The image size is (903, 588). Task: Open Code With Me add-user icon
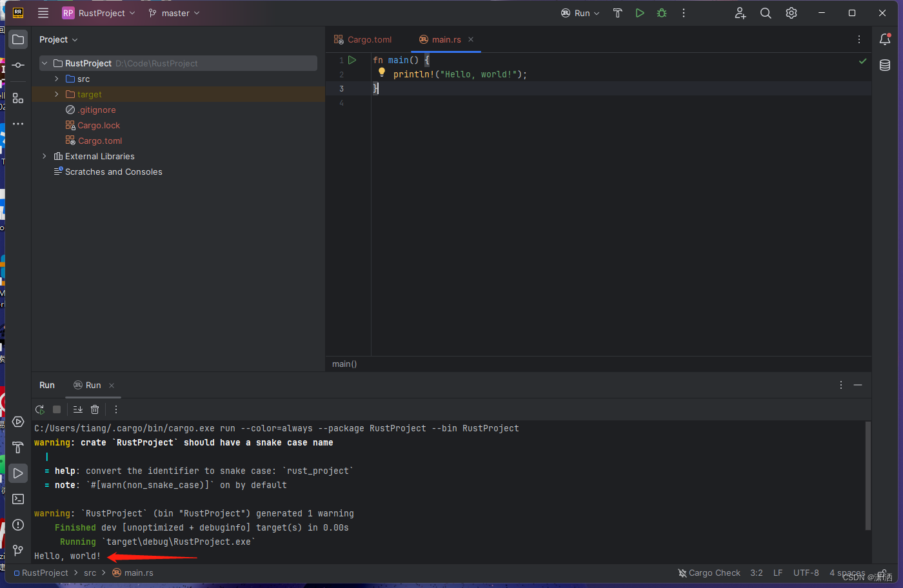(x=740, y=13)
